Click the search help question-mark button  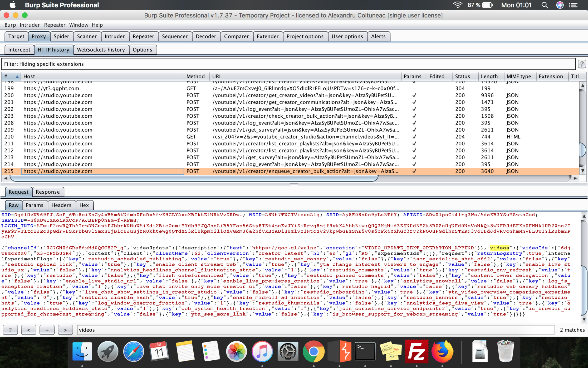(10, 330)
